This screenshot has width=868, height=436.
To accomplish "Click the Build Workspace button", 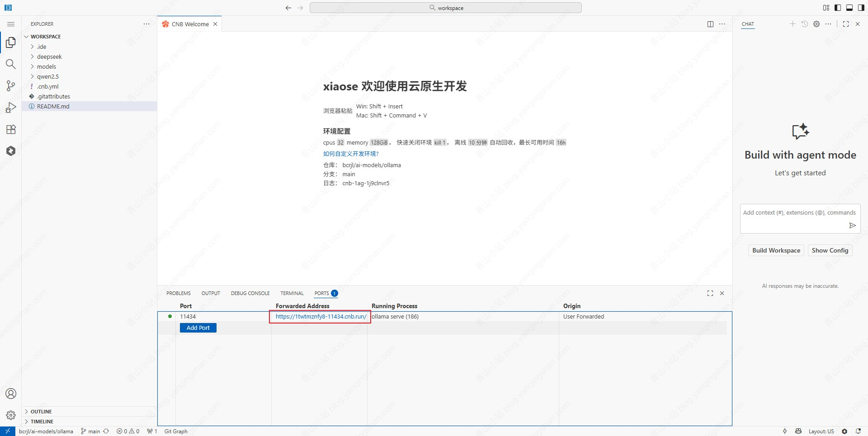I will tap(776, 250).
